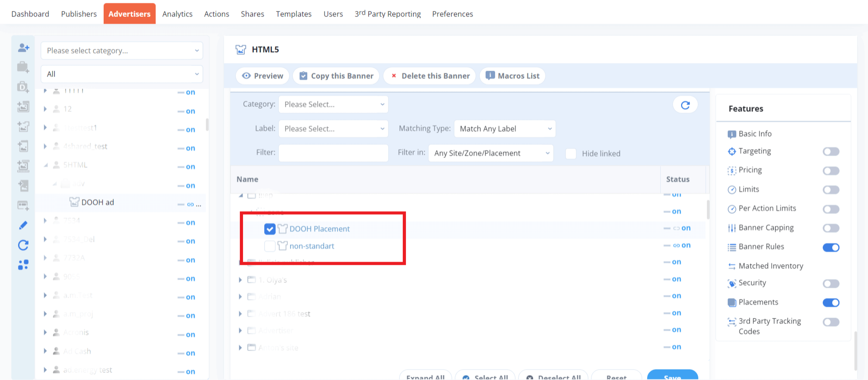
Task: Click the Add Campaign icon in sidebar
Action: pos(23,67)
